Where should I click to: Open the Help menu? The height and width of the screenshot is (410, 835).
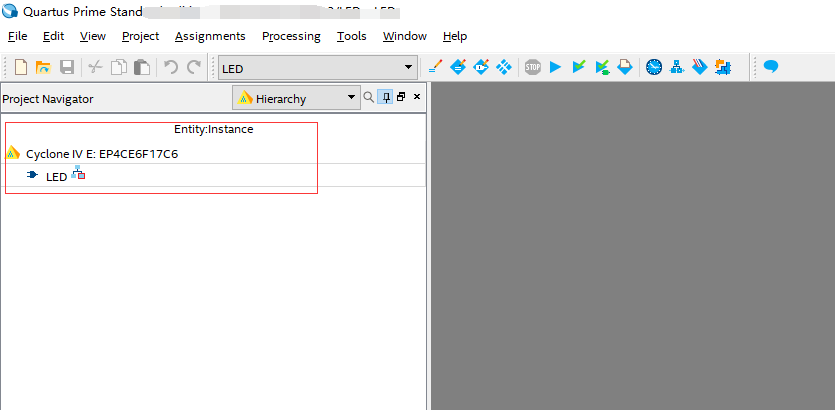(x=455, y=36)
